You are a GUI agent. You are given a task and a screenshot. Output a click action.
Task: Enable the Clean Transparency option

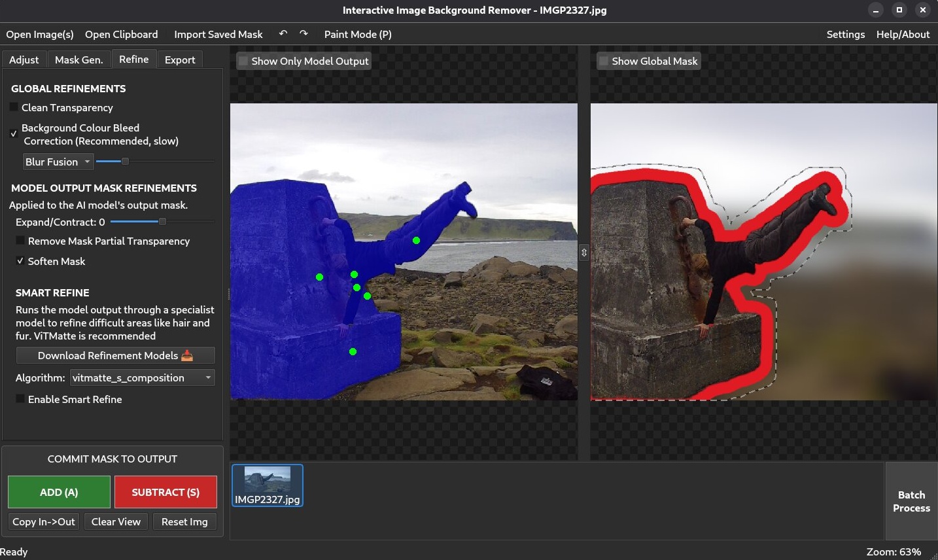tap(14, 107)
